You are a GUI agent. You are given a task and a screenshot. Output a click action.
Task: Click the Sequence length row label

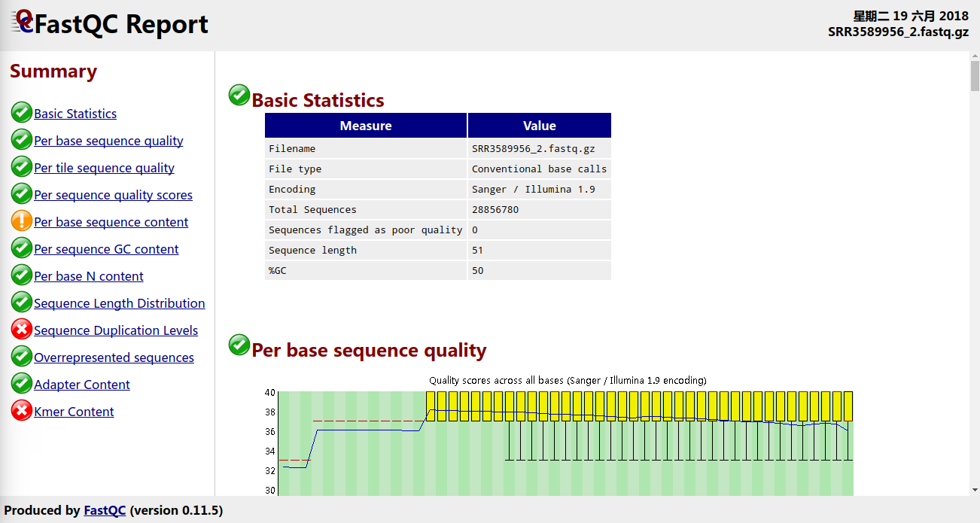tap(312, 250)
